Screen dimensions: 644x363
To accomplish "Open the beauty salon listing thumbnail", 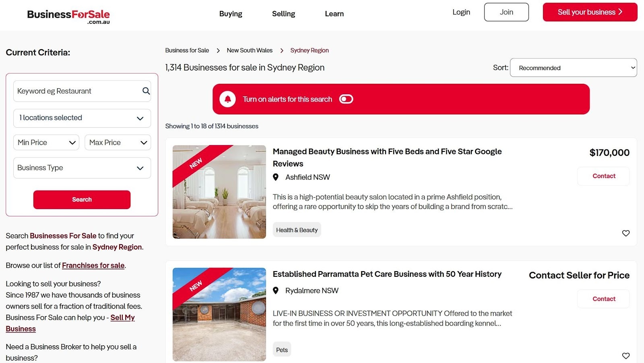I will (219, 192).
